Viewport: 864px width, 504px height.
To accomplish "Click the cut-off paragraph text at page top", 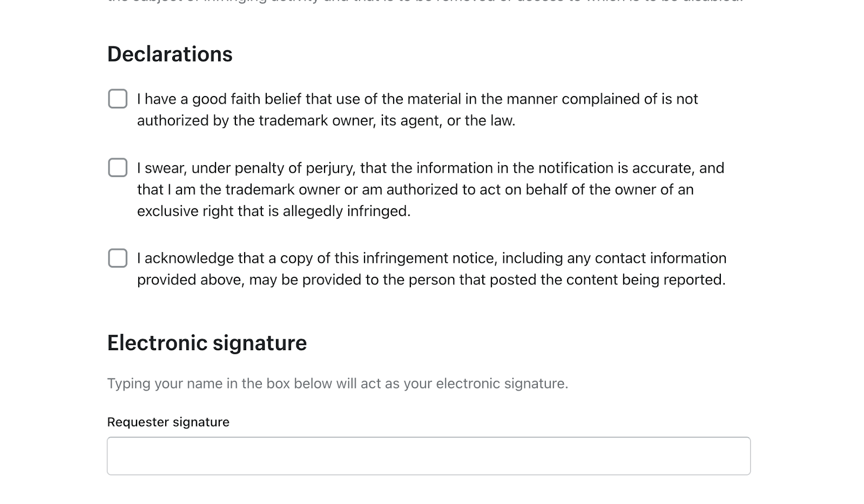I will click(424, 2).
